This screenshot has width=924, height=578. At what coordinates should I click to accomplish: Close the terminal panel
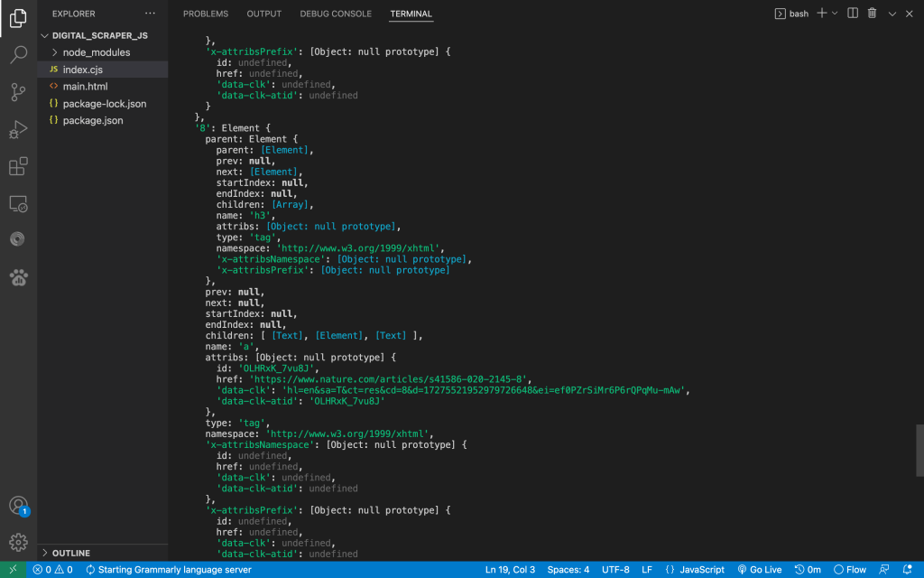(x=910, y=14)
